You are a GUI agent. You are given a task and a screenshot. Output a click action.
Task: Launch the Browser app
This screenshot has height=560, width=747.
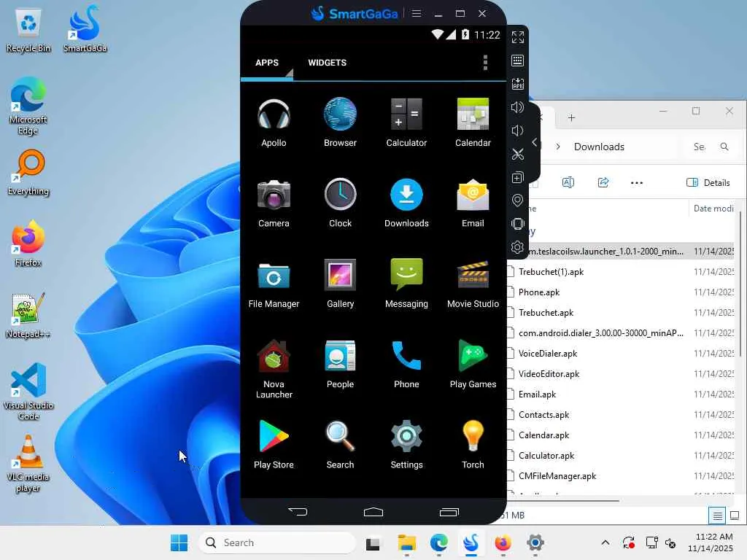pyautogui.click(x=340, y=122)
